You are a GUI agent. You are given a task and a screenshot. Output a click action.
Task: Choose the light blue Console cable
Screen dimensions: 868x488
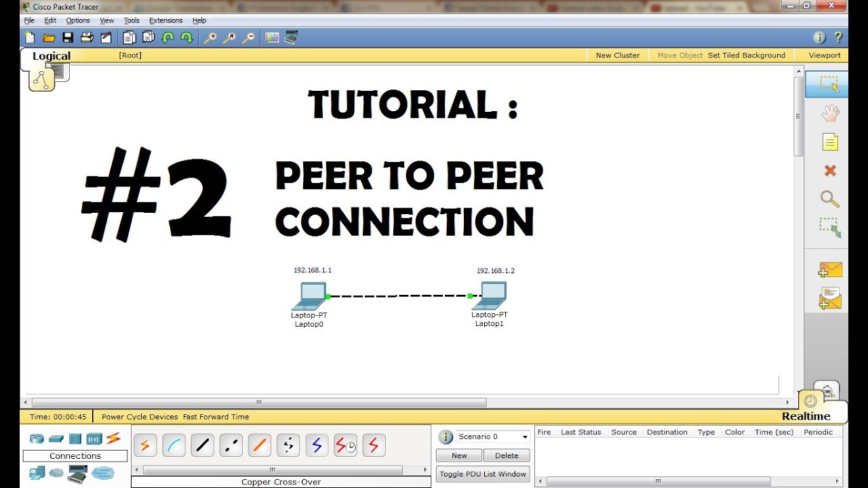[x=174, y=445]
